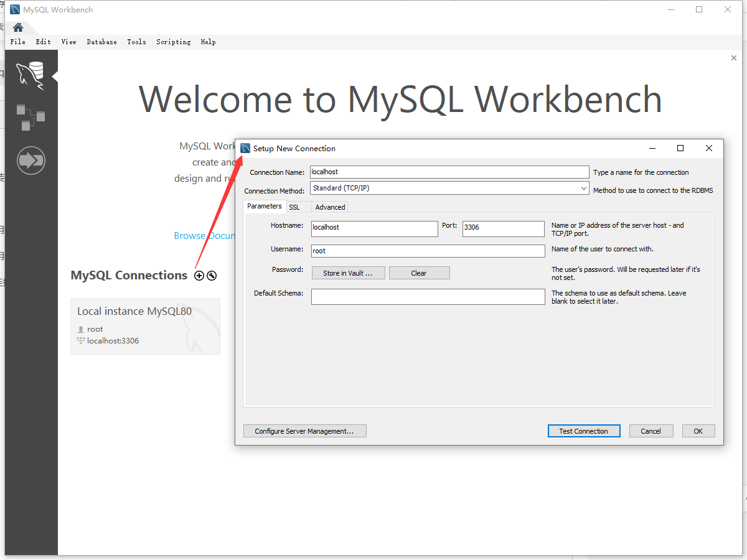Click the localhost:3306 network icon
Image resolution: width=747 pixels, height=560 pixels.
(x=81, y=340)
